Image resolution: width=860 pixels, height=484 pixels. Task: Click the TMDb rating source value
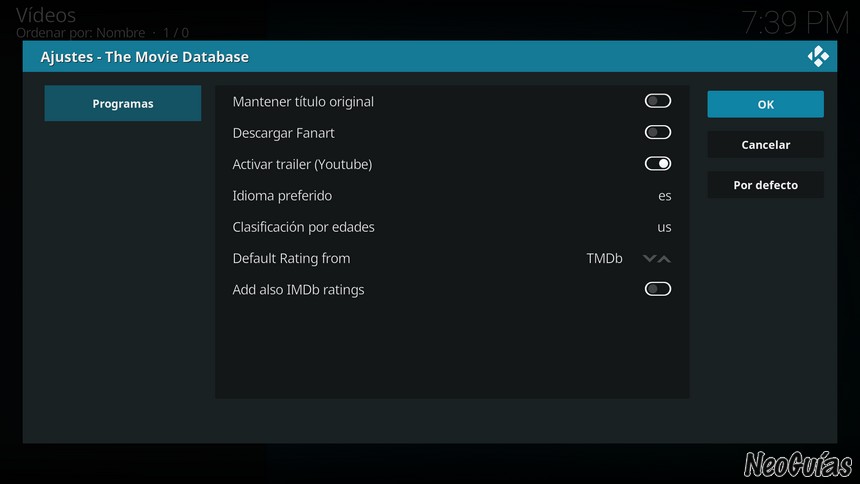click(x=604, y=258)
